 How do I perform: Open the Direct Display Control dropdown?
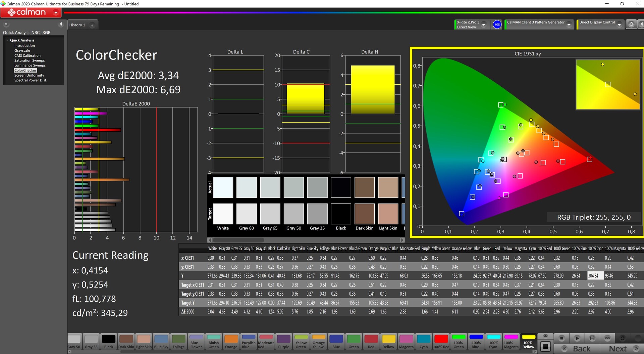click(x=619, y=25)
